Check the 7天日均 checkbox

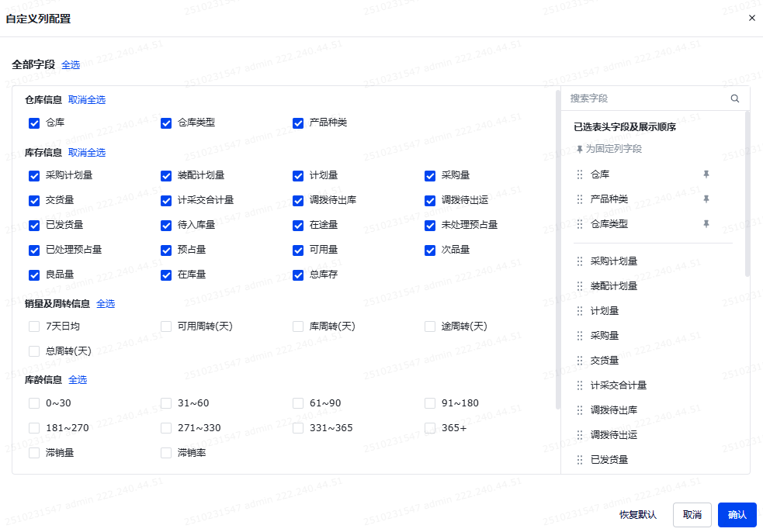pos(34,326)
